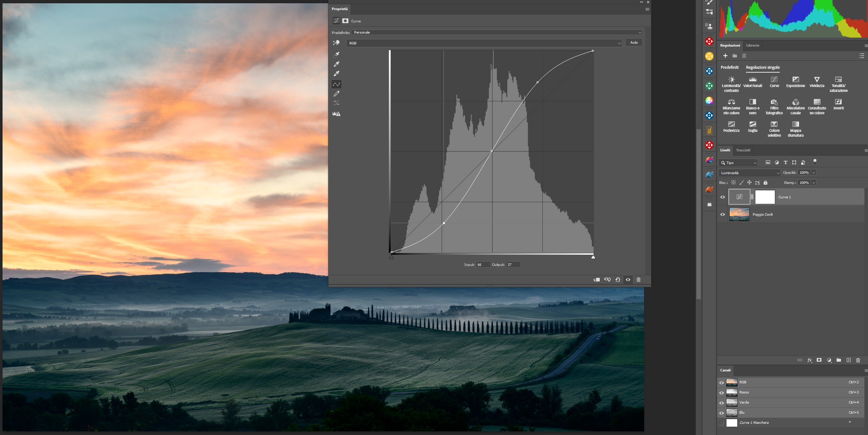
Task: Switch to the Regolazioni tab
Action: 730,46
